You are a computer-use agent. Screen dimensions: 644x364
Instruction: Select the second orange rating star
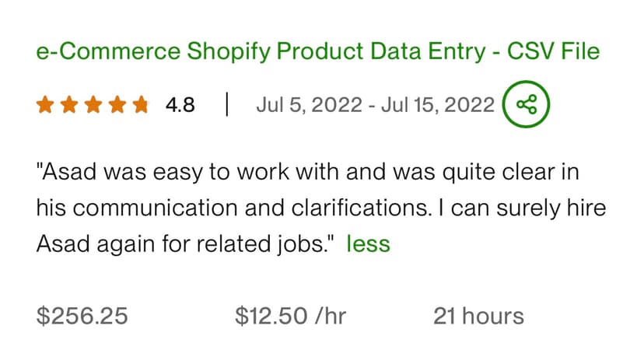click(x=69, y=104)
